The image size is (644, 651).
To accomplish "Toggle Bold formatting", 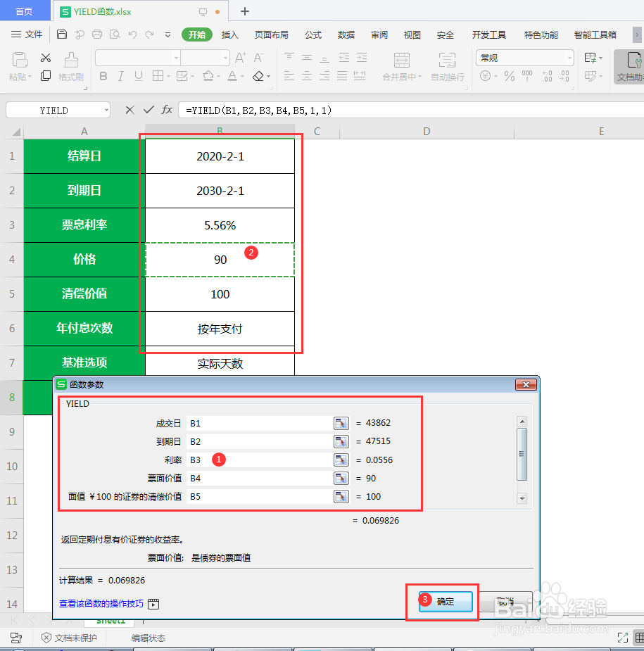I will point(103,76).
